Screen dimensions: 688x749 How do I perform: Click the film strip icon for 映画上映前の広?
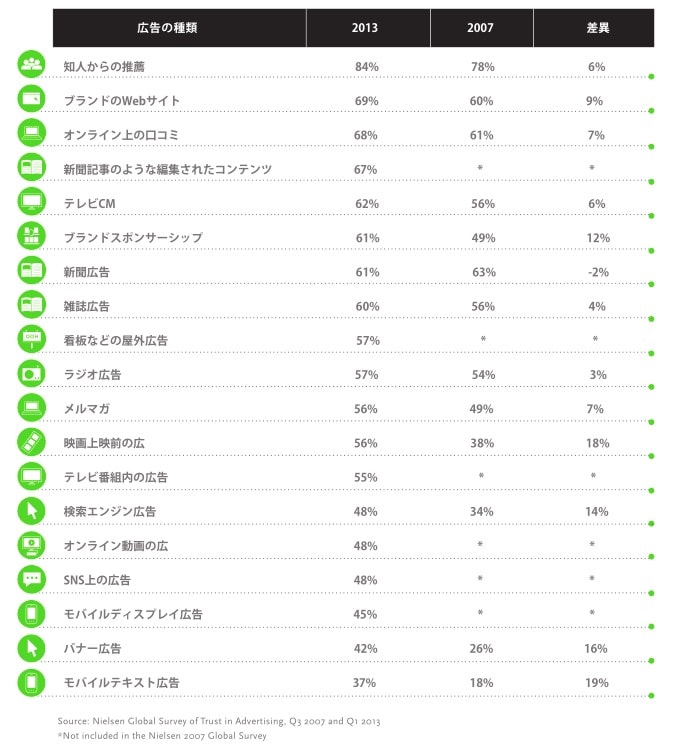tap(32, 441)
